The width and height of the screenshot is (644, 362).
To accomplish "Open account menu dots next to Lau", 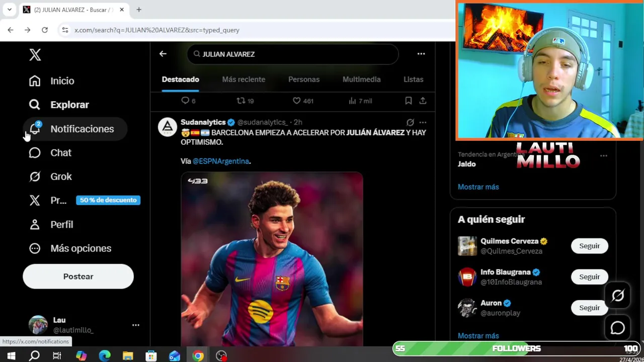I will [136, 325].
